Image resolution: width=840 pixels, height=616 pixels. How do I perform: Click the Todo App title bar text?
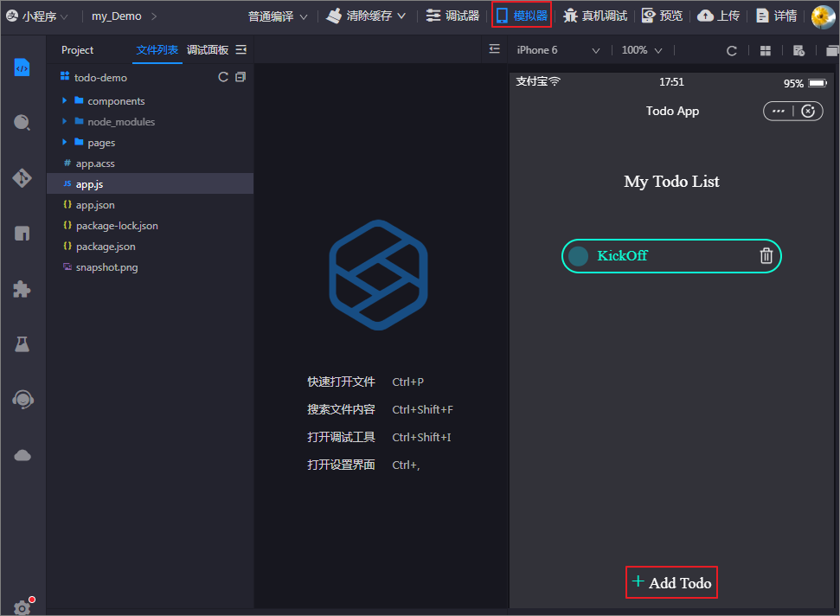(672, 111)
